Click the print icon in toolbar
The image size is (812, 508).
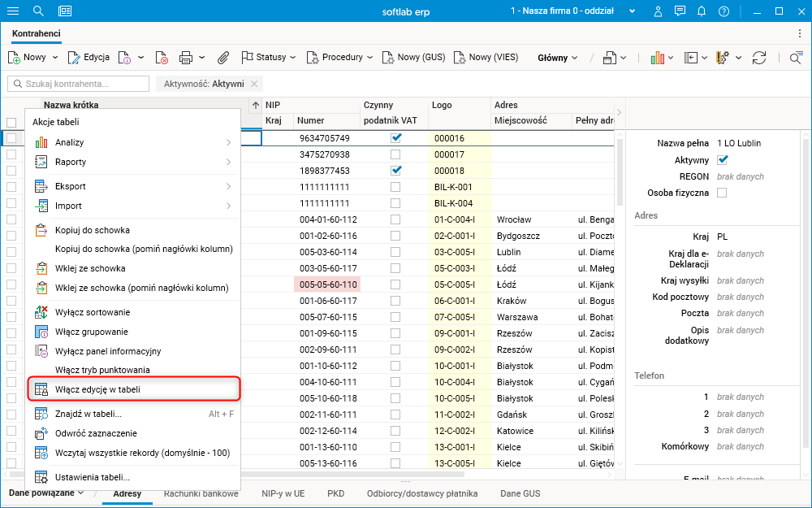185,58
